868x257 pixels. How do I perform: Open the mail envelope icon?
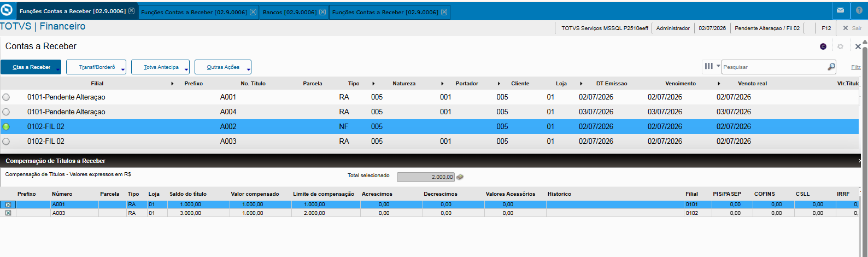(x=840, y=10)
